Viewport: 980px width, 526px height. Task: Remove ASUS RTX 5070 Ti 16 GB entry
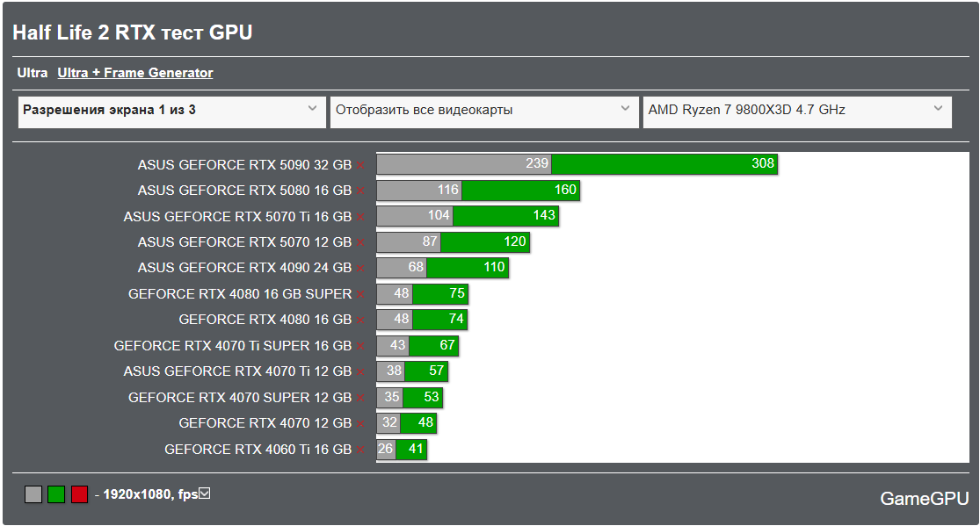(x=359, y=217)
